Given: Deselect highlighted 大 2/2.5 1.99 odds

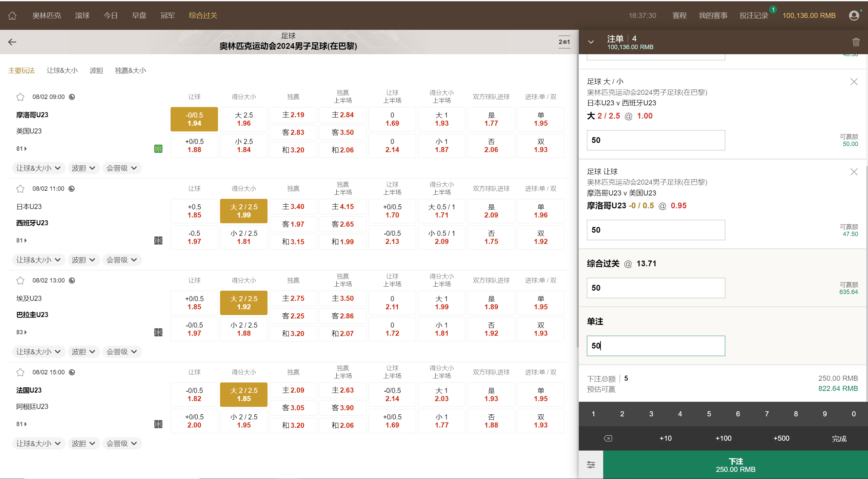Looking at the screenshot, I should tap(243, 211).
